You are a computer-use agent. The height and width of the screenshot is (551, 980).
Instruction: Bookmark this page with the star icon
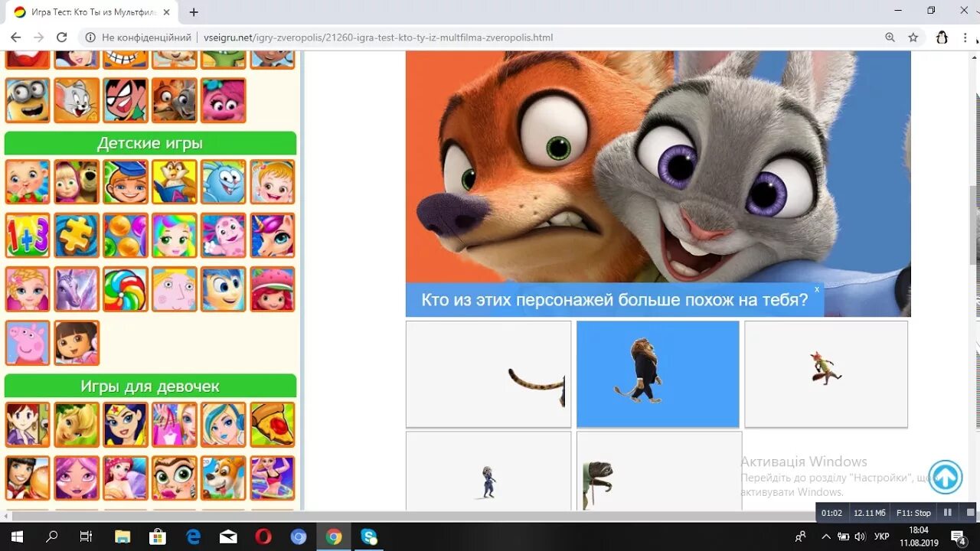click(913, 37)
